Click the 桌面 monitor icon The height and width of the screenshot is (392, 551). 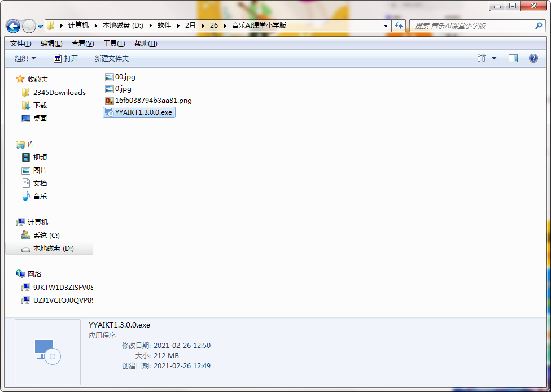[x=26, y=119]
